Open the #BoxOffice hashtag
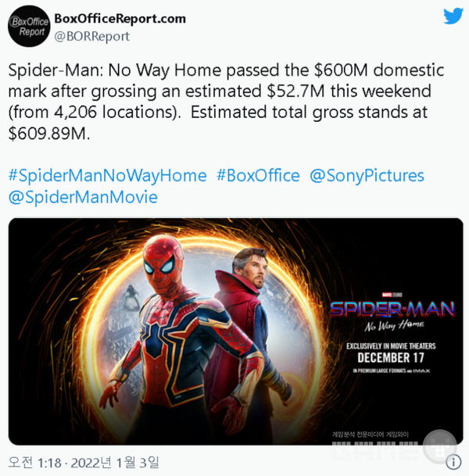469x476 pixels. tap(258, 175)
